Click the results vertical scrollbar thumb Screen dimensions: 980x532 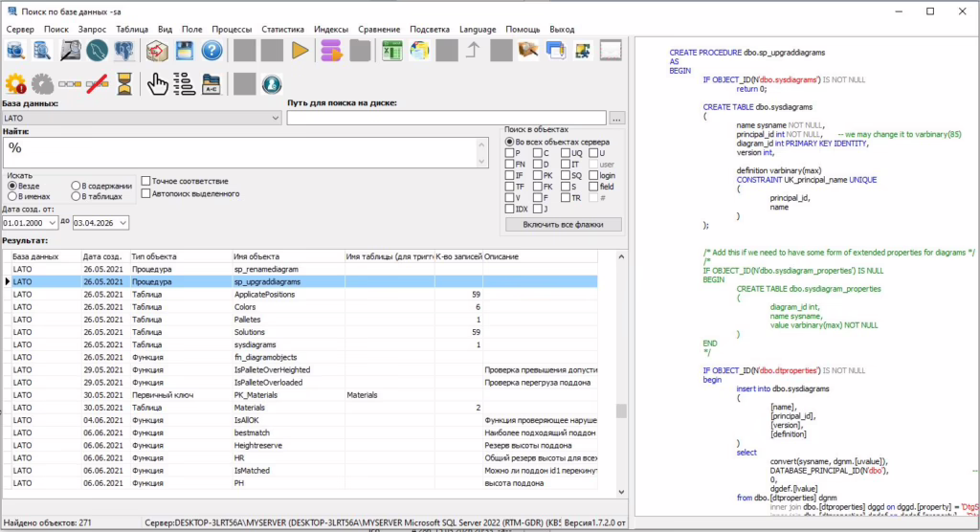point(621,410)
